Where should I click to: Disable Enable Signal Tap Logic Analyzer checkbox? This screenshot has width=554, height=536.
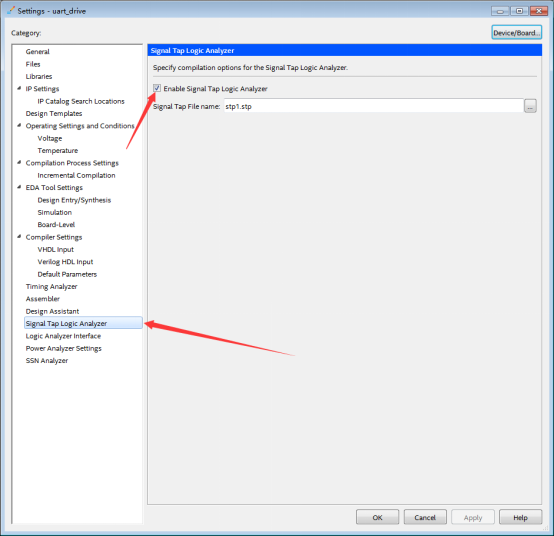click(157, 88)
